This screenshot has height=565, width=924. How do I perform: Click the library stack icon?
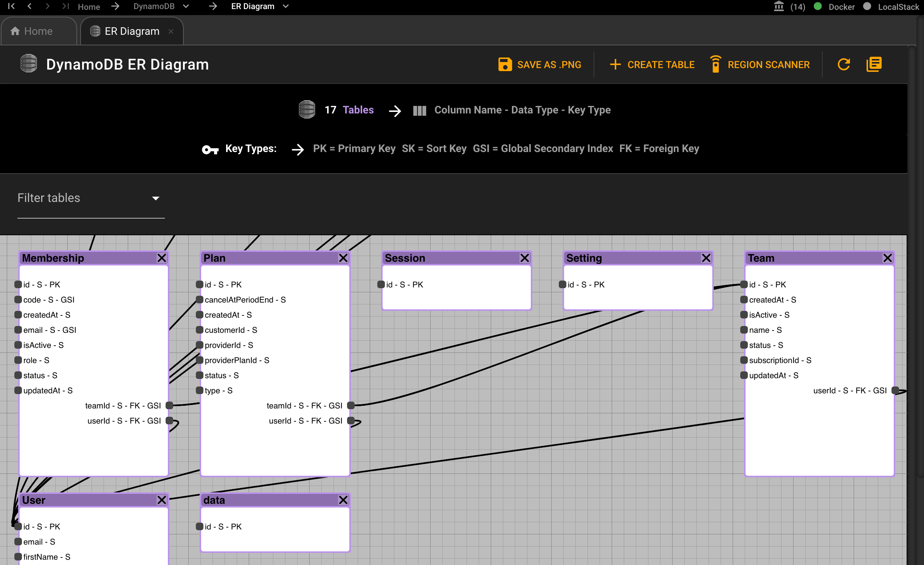pos(874,64)
